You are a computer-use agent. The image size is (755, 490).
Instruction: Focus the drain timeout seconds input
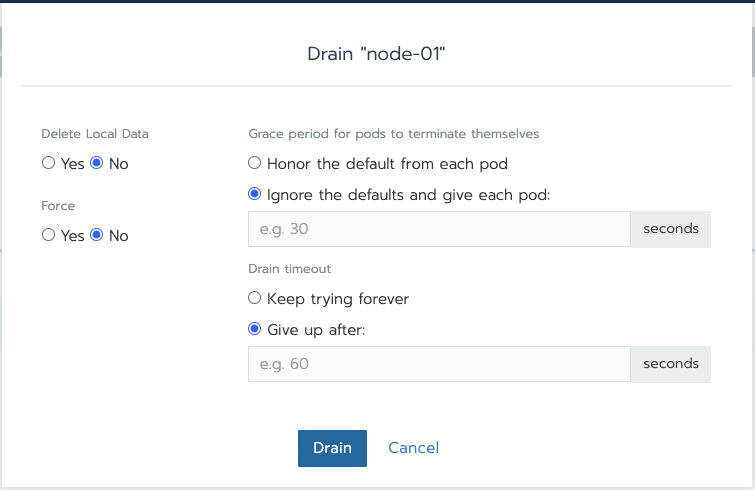tap(439, 364)
